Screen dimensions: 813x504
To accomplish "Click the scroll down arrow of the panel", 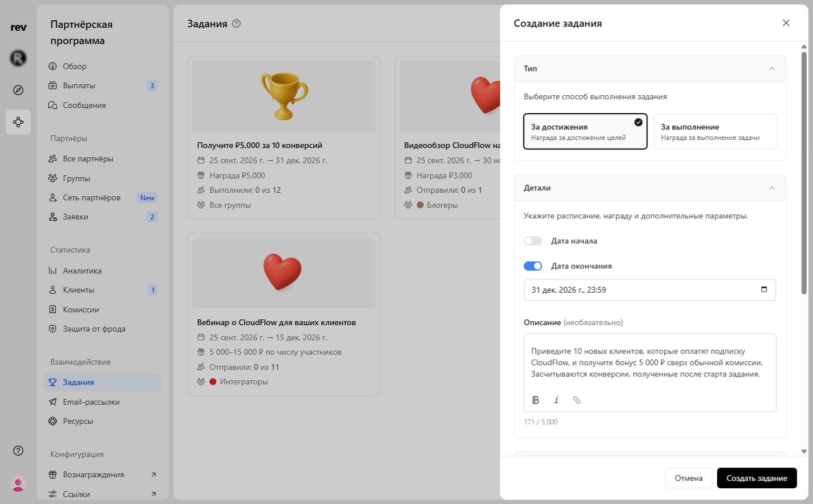I will coord(804,451).
